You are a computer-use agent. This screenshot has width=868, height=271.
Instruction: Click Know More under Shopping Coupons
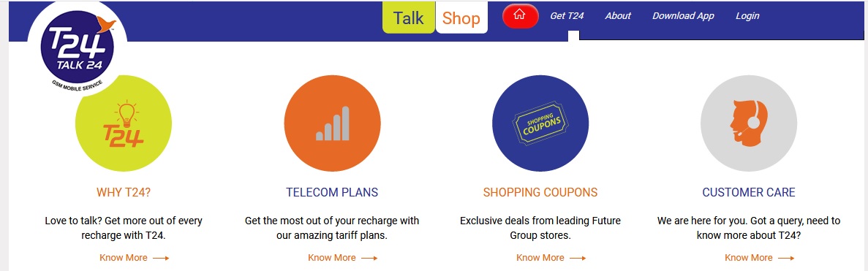coord(551,258)
